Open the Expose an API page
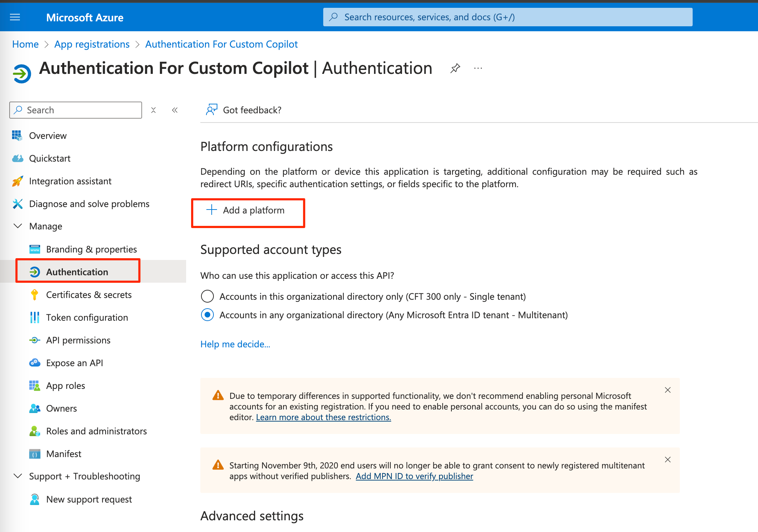Viewport: 758px width, 532px height. (x=75, y=363)
